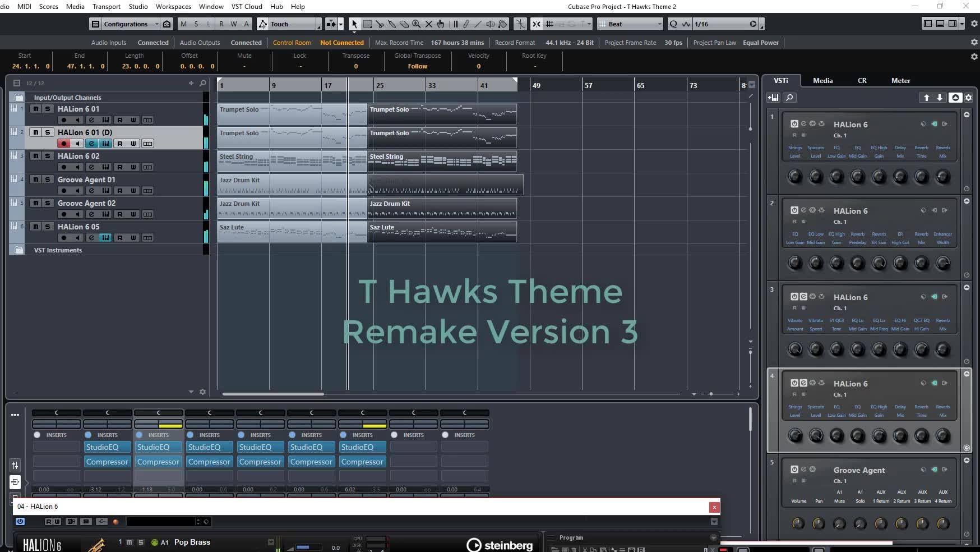The height and width of the screenshot is (552, 980).
Task: Mute the HALion 6 01 track
Action: click(36, 109)
